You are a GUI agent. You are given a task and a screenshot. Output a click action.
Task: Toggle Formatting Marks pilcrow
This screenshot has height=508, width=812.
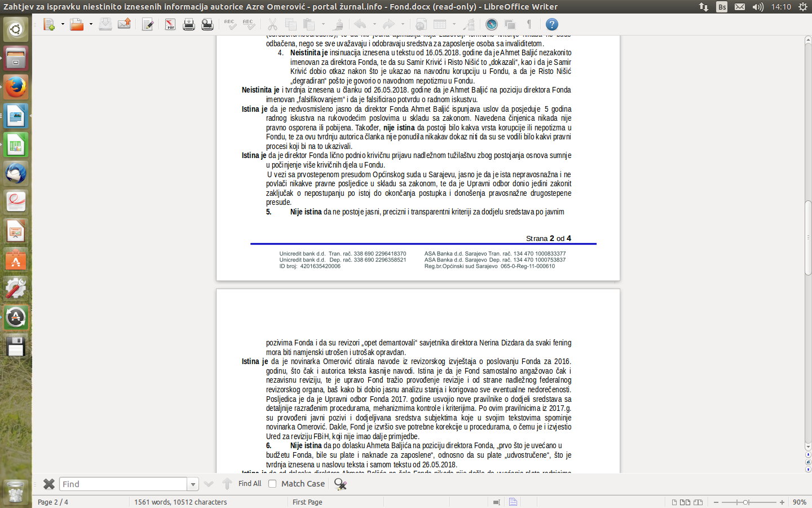click(529, 24)
